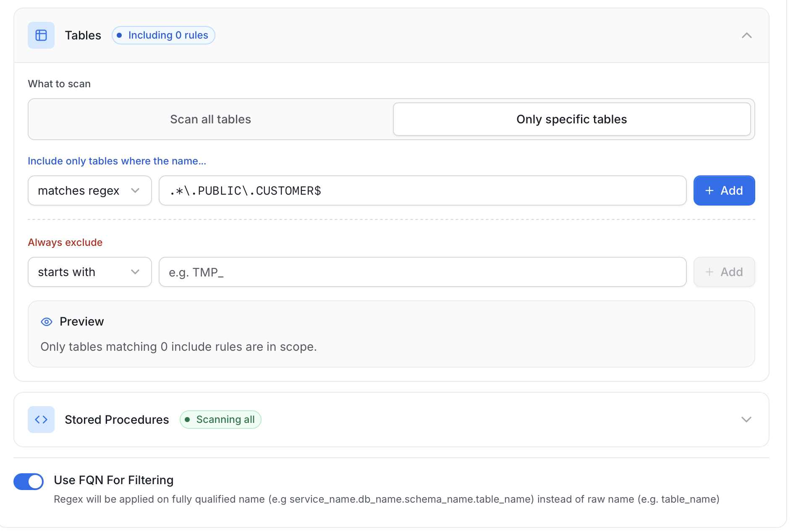Expand the Stored Procedures section
Viewport: 801px width, 532px height.
(746, 420)
